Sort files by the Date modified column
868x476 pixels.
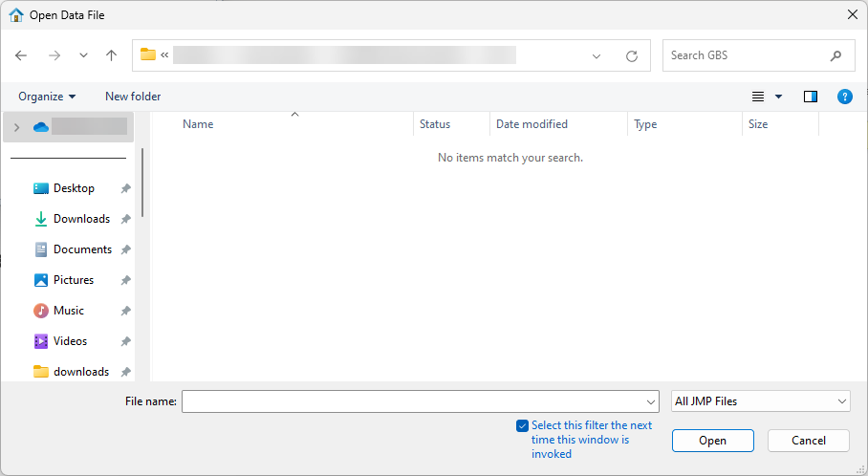[x=532, y=124]
